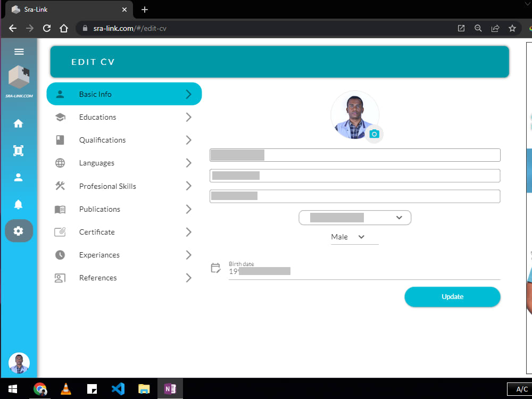Click the zoom magnifier icon in address bar
The height and width of the screenshot is (399, 532).
478,28
